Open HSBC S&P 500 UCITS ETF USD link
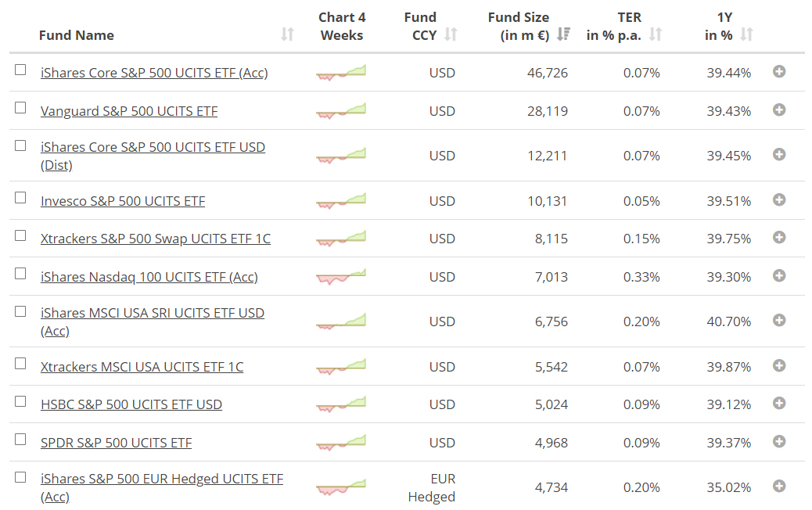This screenshot has width=812, height=510. (x=131, y=404)
